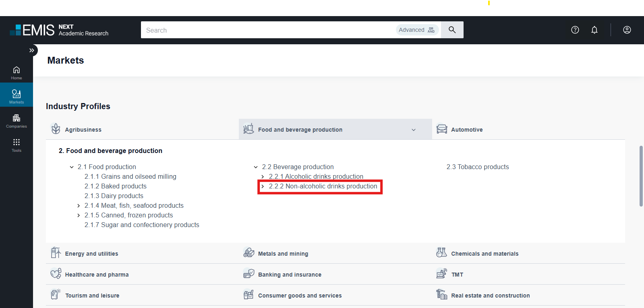Click the search magnifier button
644x308 pixels.
click(452, 30)
